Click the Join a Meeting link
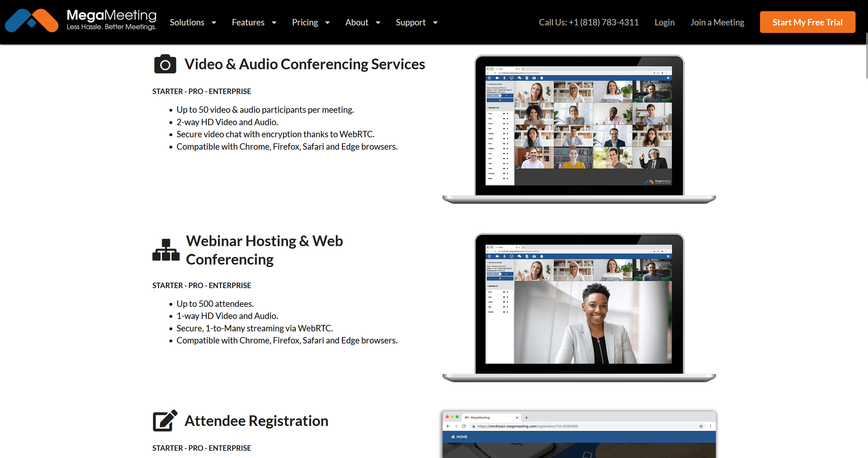Viewport: 868px width, 458px height. coord(717,23)
